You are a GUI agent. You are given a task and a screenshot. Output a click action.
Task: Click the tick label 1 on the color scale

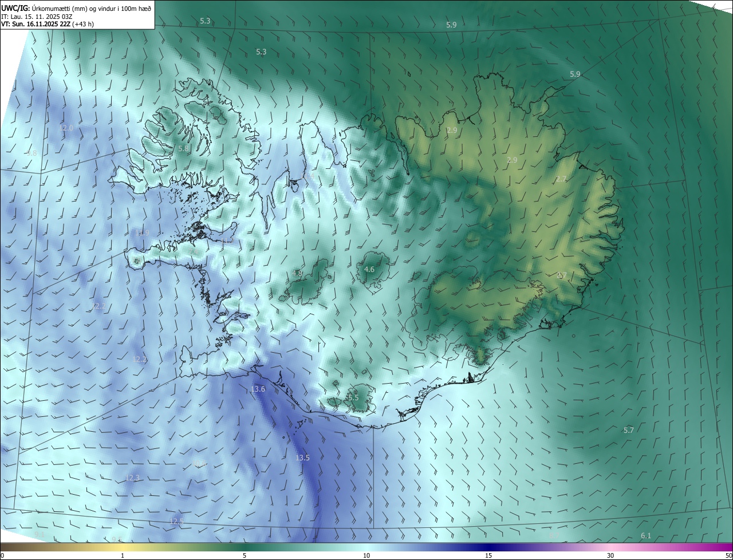(123, 555)
